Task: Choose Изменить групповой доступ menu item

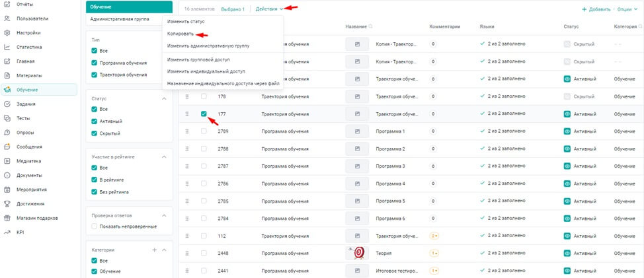Action: coord(198,60)
